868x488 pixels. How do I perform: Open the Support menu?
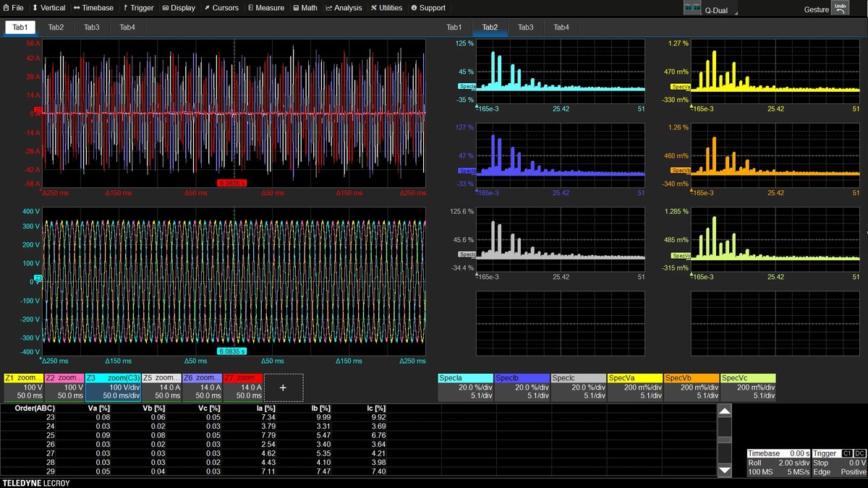[428, 8]
